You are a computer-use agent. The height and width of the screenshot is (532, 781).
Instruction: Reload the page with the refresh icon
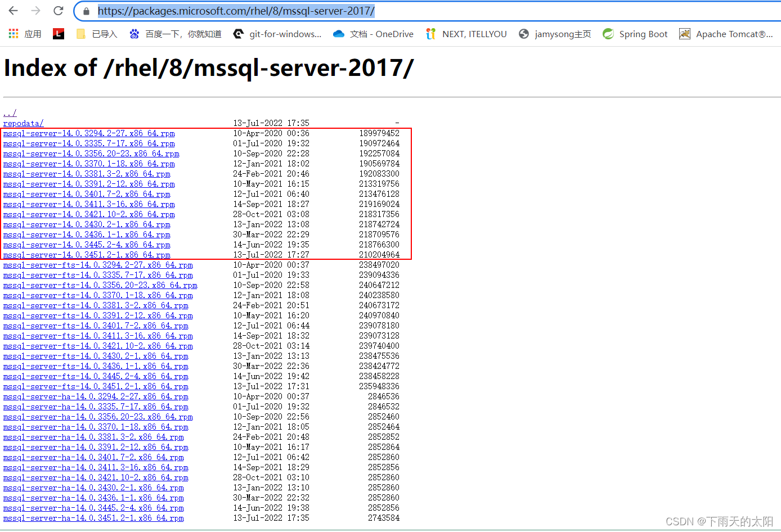click(x=58, y=11)
